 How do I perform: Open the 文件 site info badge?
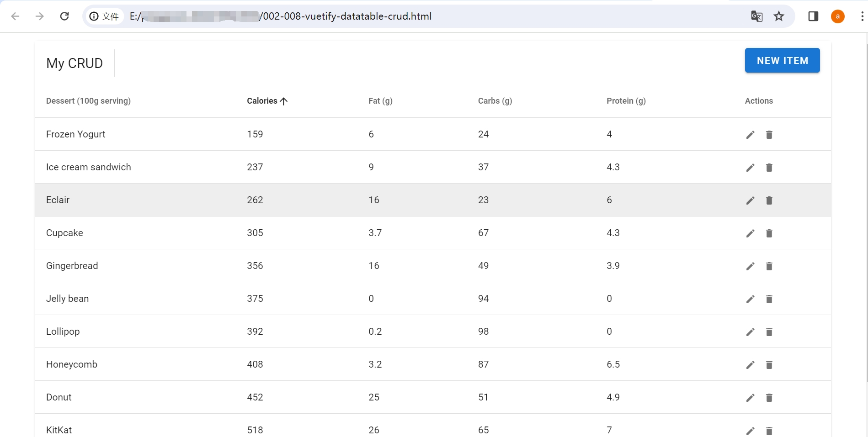pyautogui.click(x=104, y=16)
